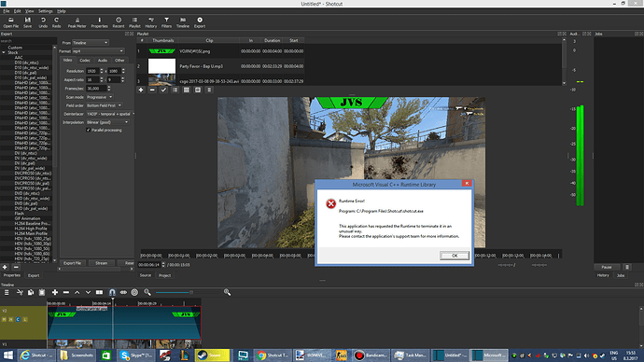This screenshot has height=362, width=644.
Task: Open the Format mp4 dropdown
Action: tap(98, 51)
